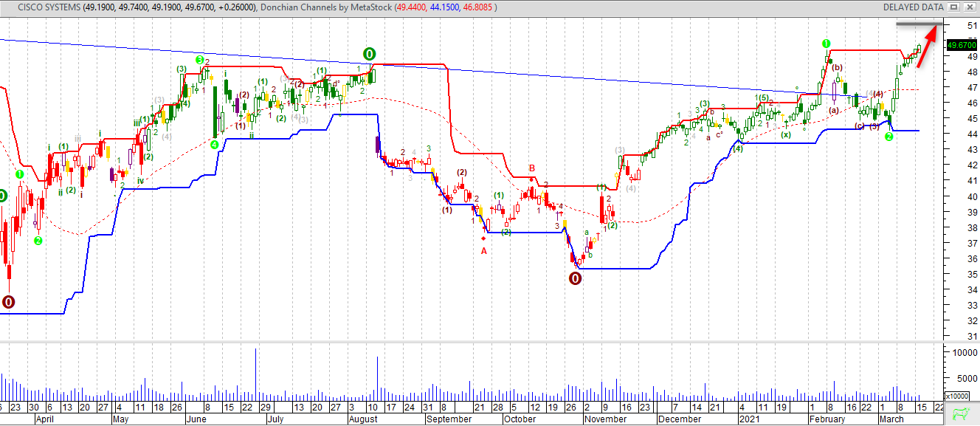Click the DELAYED DATA label
This screenshot has height=426, width=980.
pos(913,7)
